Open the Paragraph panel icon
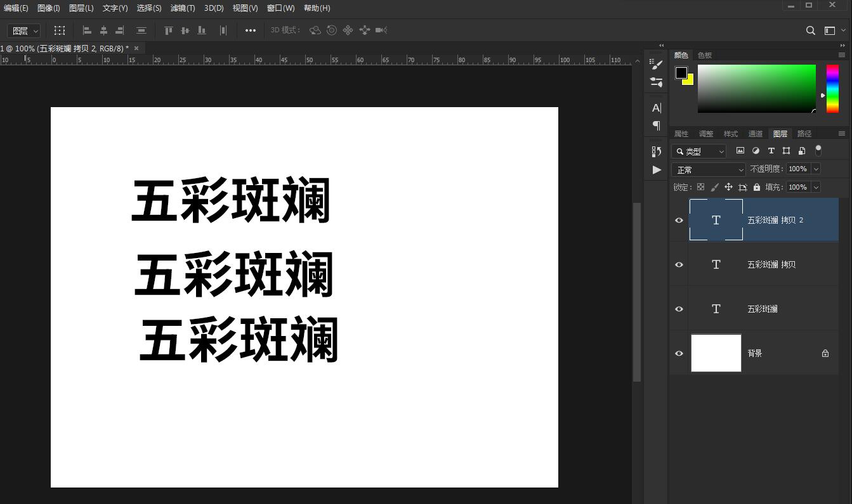Image resolution: width=852 pixels, height=504 pixels. (656, 126)
